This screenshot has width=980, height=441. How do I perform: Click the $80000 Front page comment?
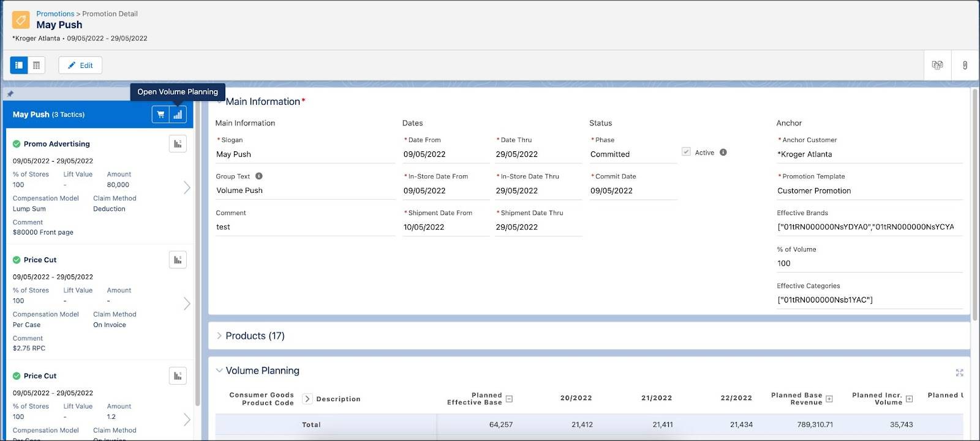click(x=43, y=233)
